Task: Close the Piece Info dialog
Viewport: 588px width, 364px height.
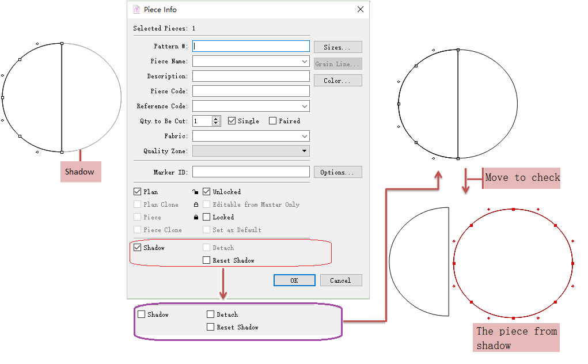Action: point(361,10)
